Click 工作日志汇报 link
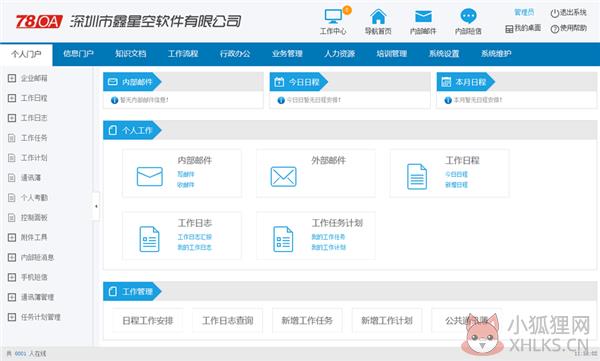This screenshot has width=600, height=361. point(195,237)
